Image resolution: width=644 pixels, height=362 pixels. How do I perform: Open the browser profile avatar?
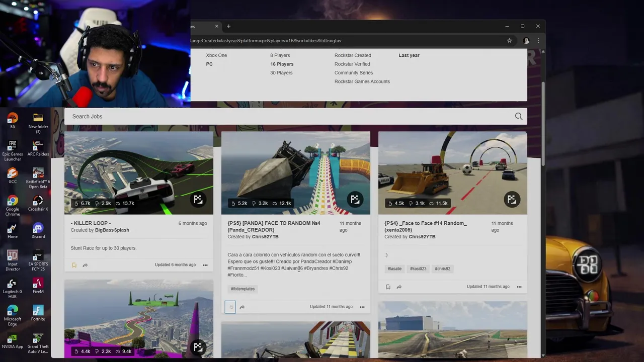[526, 41]
